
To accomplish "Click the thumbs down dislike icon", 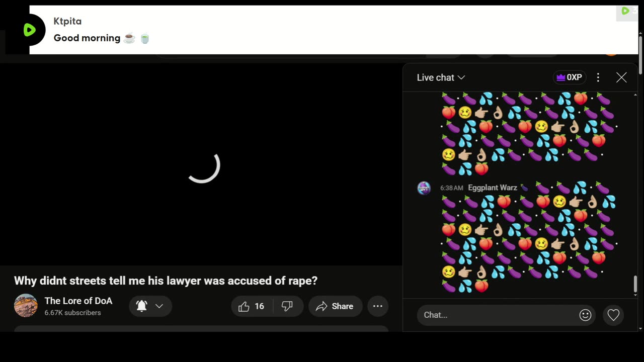I will [x=287, y=306].
